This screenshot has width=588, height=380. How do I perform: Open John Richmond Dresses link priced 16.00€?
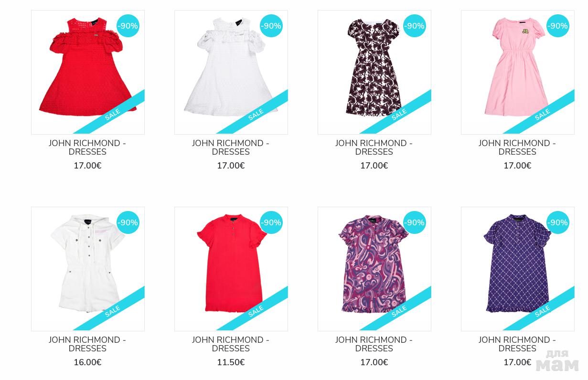point(87,344)
